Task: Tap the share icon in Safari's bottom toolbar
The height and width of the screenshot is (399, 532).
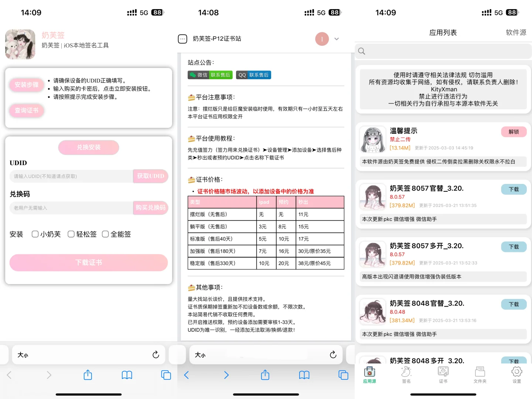Action: point(88,375)
